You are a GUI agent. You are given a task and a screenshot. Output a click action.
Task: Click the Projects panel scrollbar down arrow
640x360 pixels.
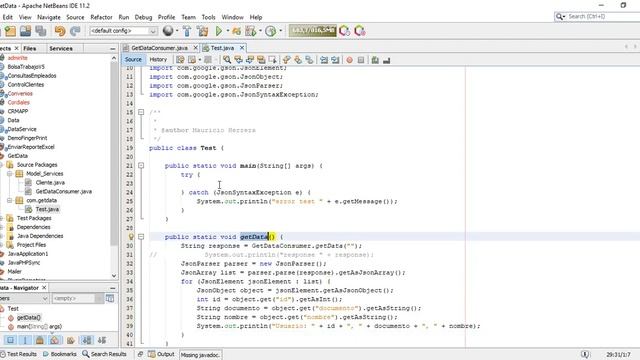pos(114,276)
